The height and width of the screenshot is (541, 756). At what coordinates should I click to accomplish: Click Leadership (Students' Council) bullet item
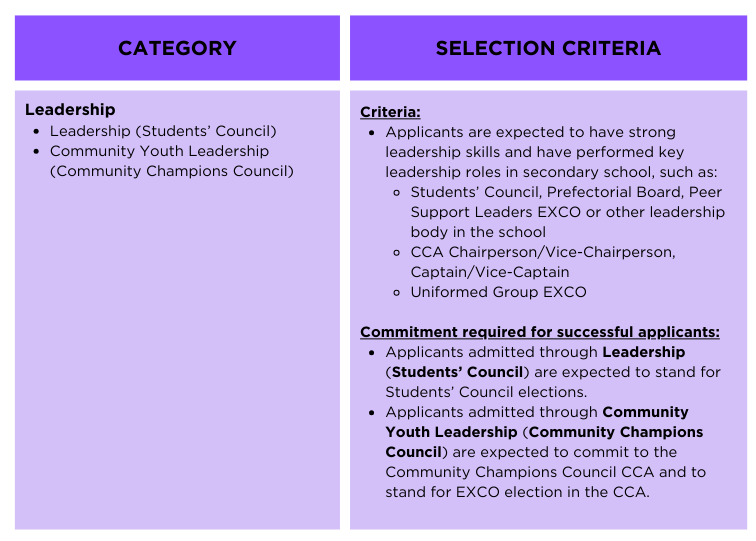point(163,131)
